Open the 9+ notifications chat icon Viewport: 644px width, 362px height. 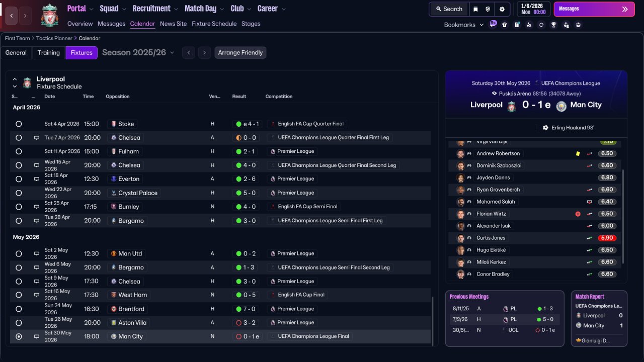[x=493, y=24]
